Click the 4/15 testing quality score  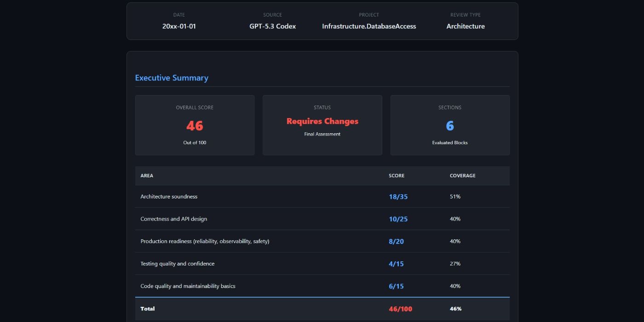click(x=396, y=264)
